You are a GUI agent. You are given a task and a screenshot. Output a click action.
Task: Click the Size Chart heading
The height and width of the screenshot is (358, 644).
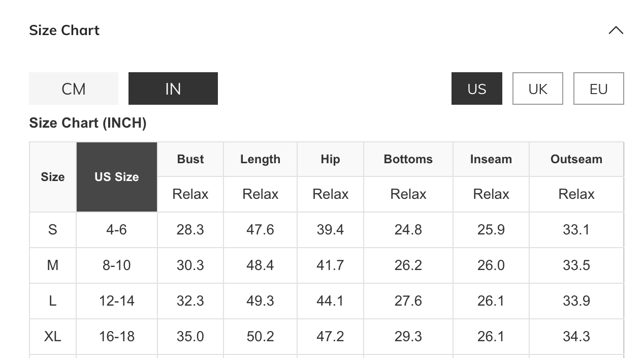coord(65,31)
